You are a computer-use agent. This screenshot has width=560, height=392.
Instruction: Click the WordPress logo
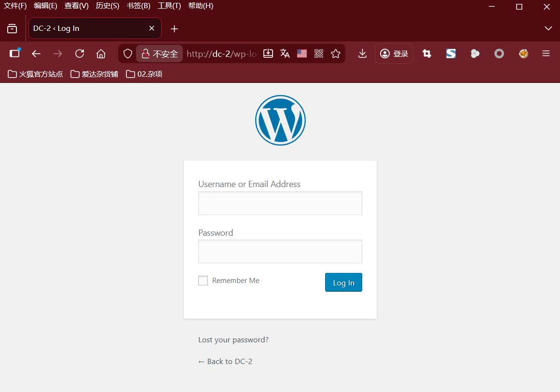click(280, 121)
